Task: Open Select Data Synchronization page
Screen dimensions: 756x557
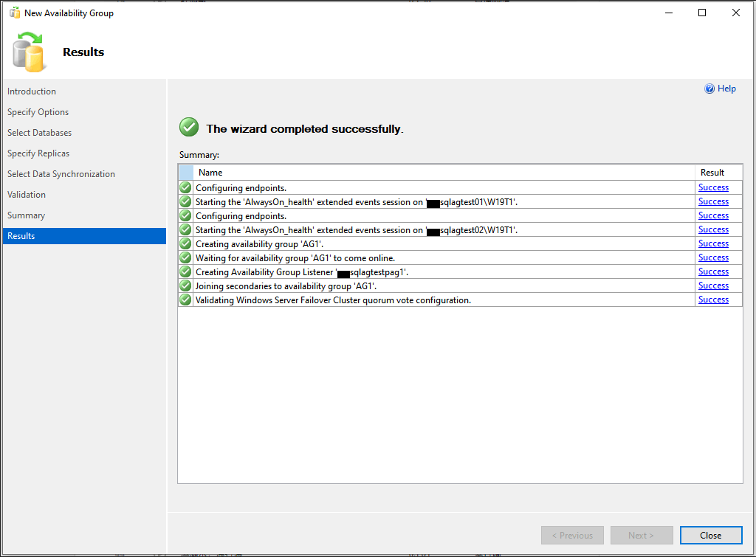Action: (x=61, y=174)
